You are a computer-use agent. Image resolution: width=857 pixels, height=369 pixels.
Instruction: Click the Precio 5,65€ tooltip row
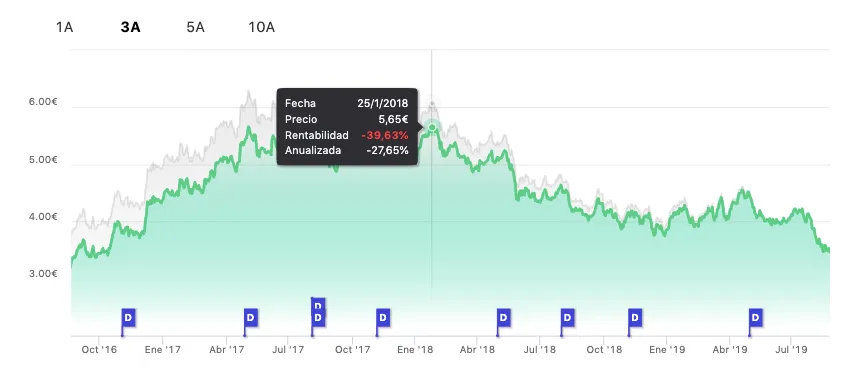point(347,119)
